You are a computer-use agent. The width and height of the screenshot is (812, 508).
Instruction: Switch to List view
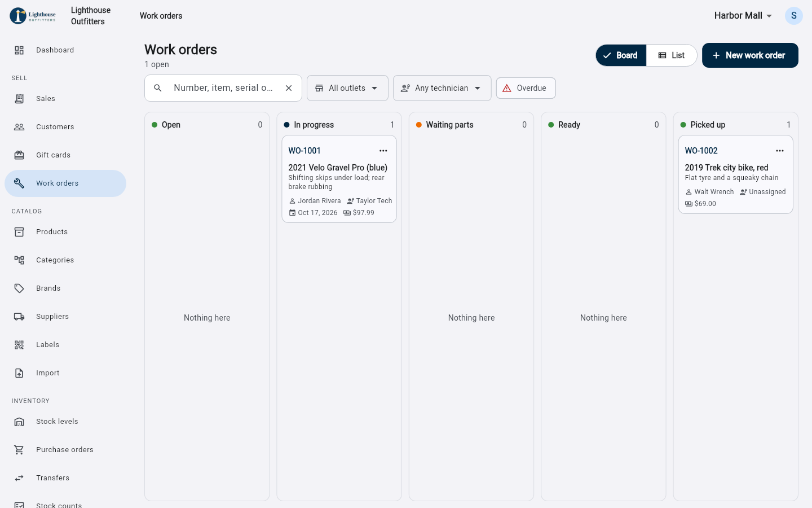672,55
